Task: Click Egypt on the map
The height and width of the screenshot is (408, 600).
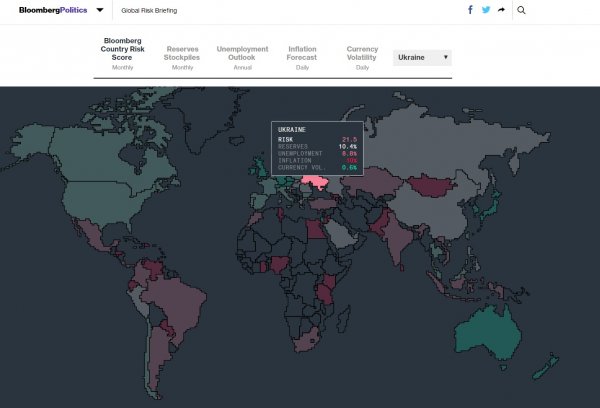Action: tap(316, 229)
